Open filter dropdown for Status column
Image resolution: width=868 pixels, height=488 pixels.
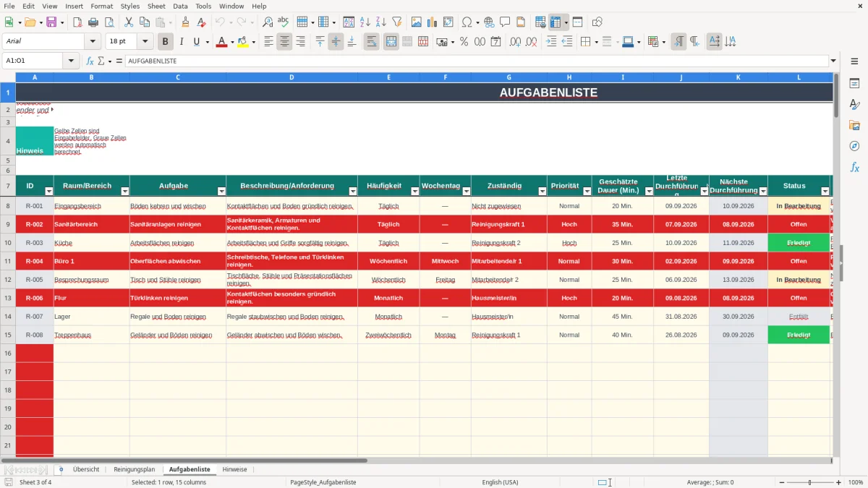coord(825,192)
